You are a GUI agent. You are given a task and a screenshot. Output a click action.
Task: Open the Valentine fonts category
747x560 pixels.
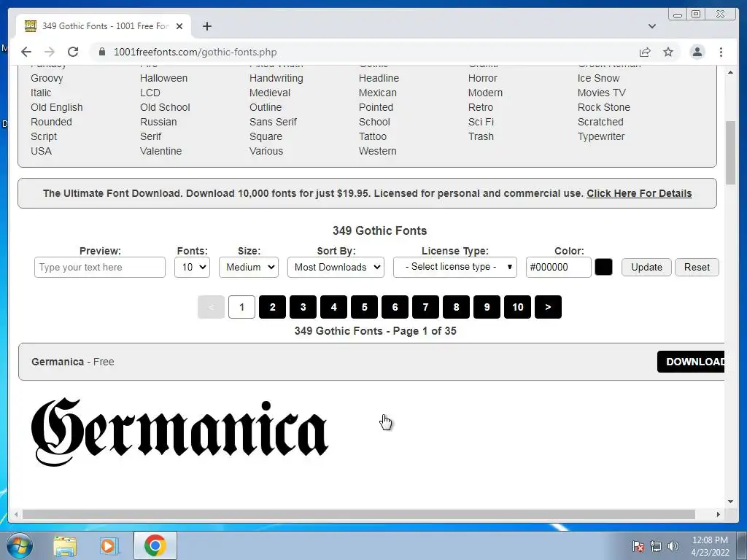[160, 151]
